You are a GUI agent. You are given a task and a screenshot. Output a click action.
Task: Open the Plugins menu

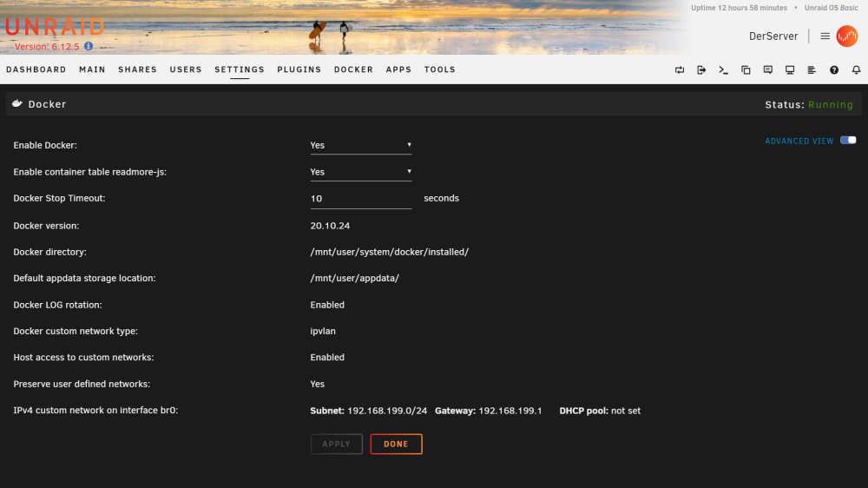click(x=299, y=69)
